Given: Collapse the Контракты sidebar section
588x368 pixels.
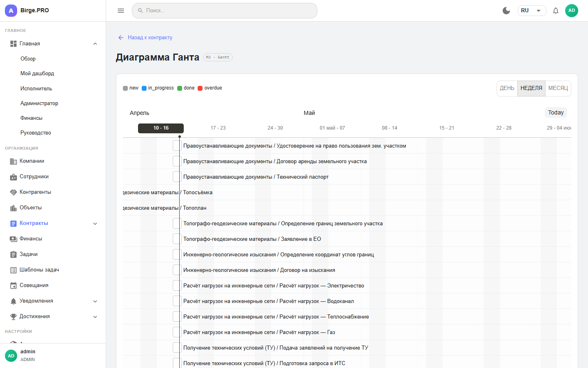Looking at the screenshot, I should (95, 223).
